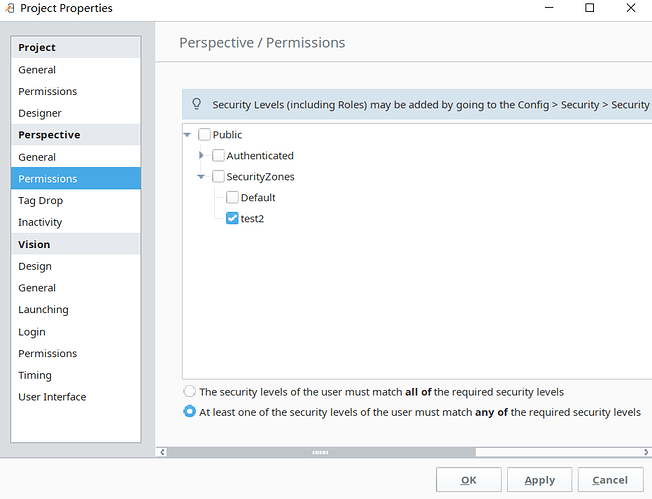Click the horizontal scrollbar's left arrow
The image size is (652, 499).
coord(162,452)
